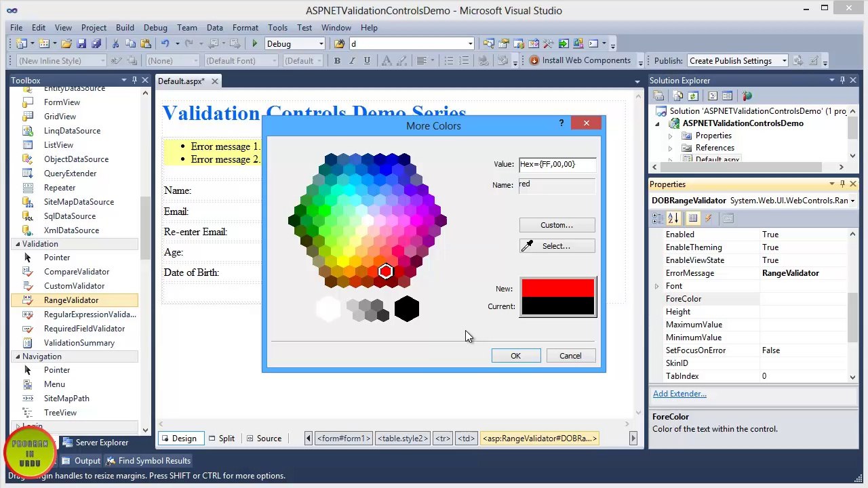
Task: Open the Debug configuration dropdown
Action: 321,44
